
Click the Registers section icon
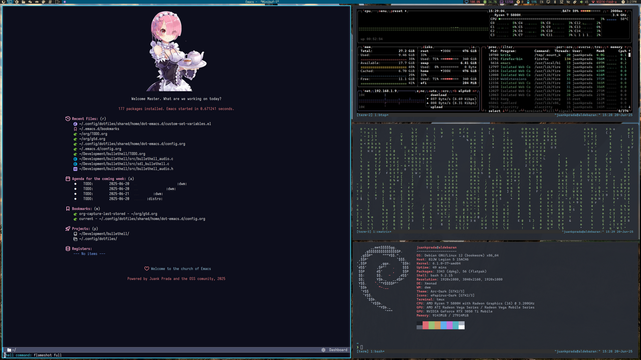[67, 248]
